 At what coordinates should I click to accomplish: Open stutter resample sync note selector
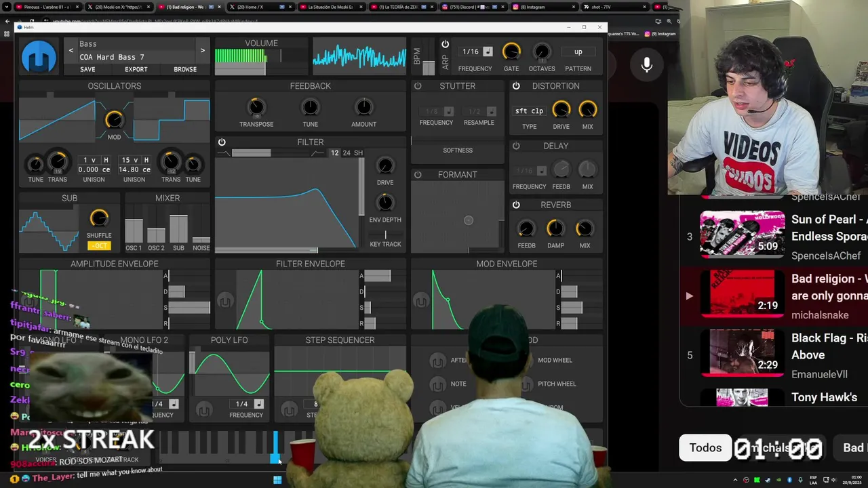tap(491, 111)
